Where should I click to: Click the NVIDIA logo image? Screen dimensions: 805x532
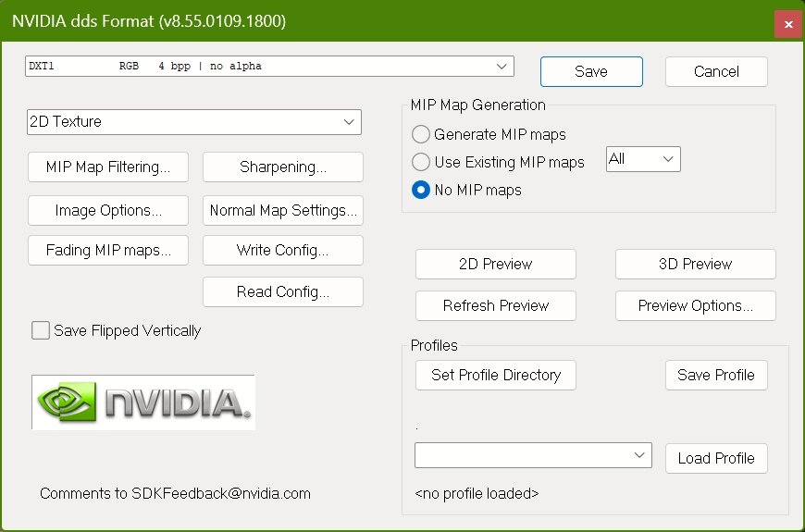pyautogui.click(x=143, y=402)
